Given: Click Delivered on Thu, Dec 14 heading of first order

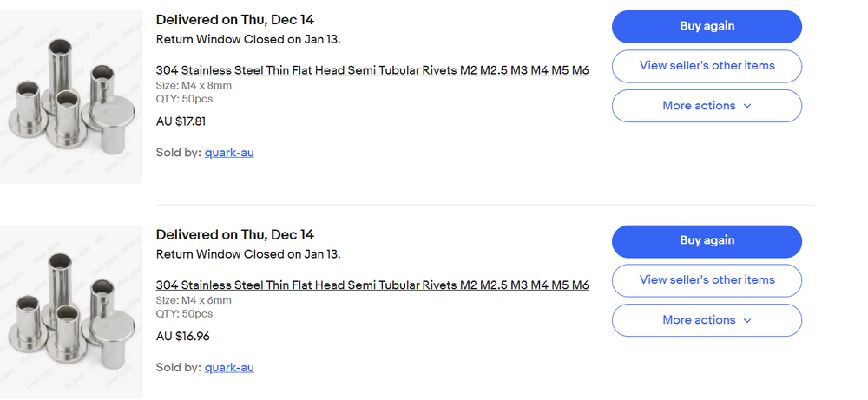Looking at the screenshot, I should pos(234,20).
